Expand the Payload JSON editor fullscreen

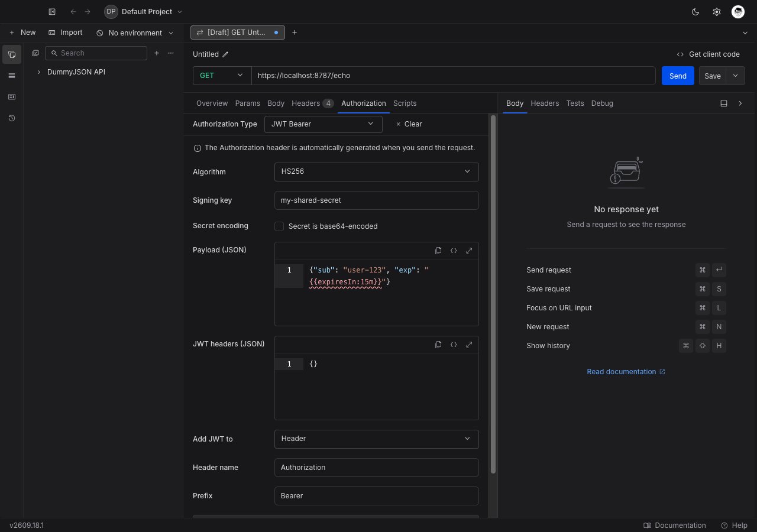469,251
